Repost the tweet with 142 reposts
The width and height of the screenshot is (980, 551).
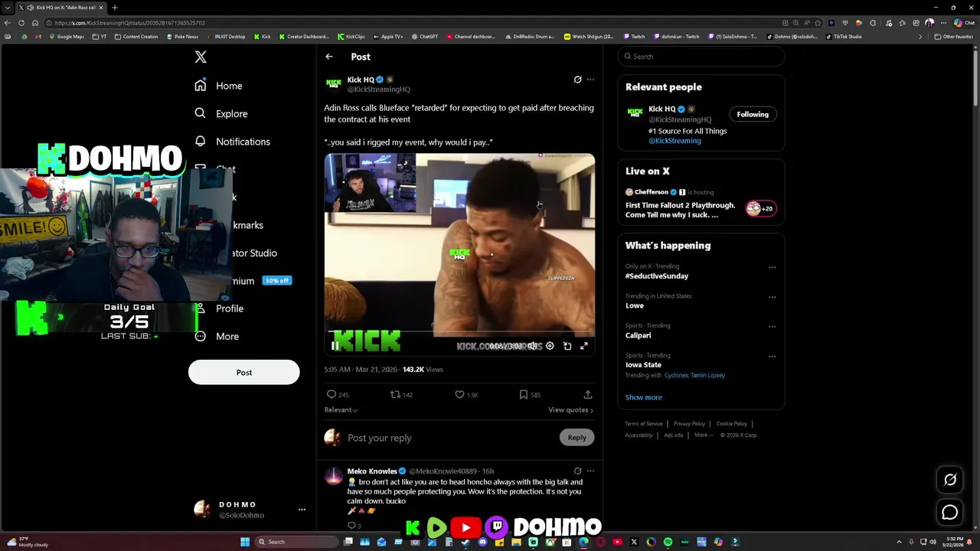pos(395,395)
